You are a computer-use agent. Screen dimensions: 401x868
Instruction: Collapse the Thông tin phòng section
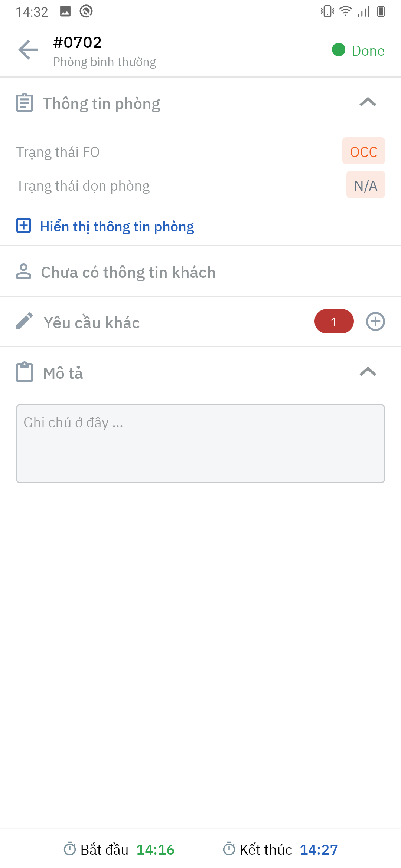(x=368, y=102)
